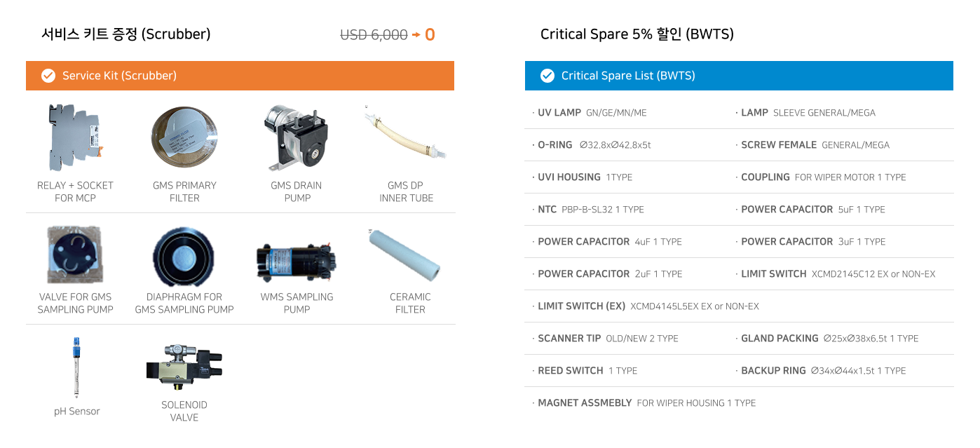Image resolution: width=980 pixels, height=448 pixels.
Task: Select the diaphragm for GMS sampling pump image
Action: (184, 256)
